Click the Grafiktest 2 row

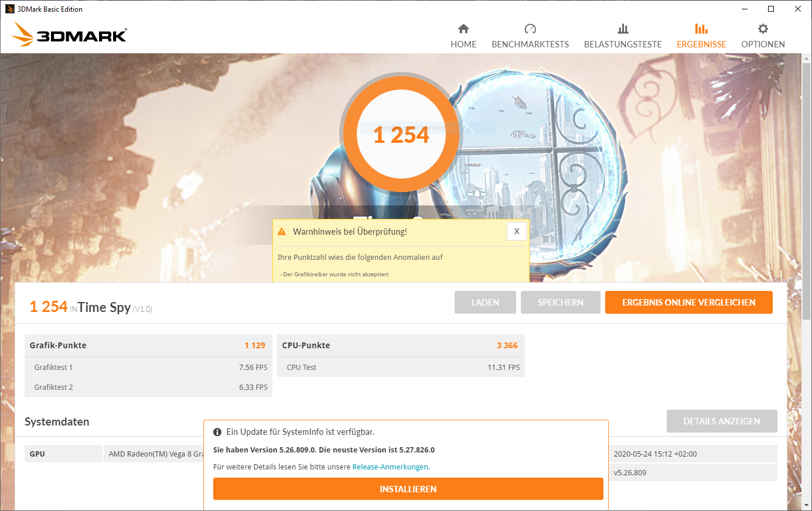click(x=148, y=387)
